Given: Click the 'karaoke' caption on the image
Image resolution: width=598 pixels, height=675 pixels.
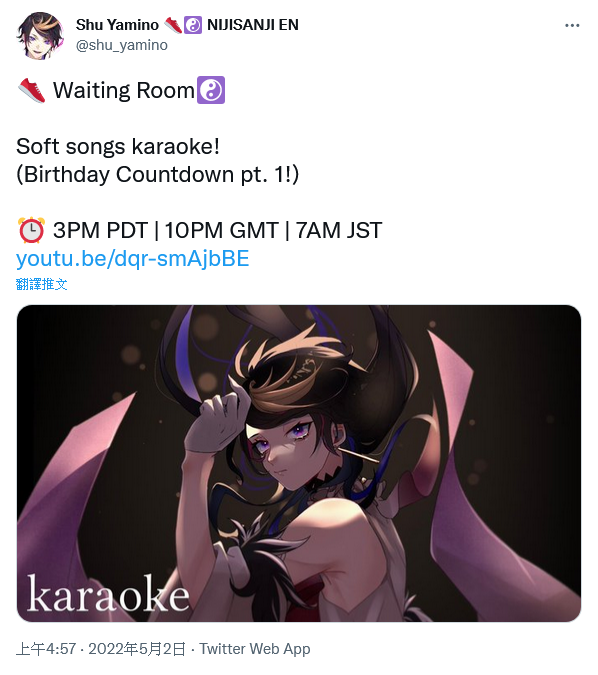Looking at the screenshot, I should point(108,593).
